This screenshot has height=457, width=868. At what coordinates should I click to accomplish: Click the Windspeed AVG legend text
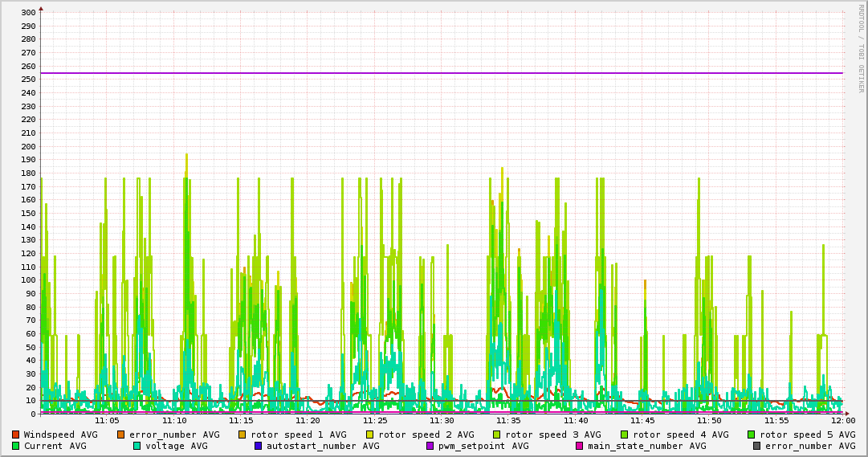point(60,435)
